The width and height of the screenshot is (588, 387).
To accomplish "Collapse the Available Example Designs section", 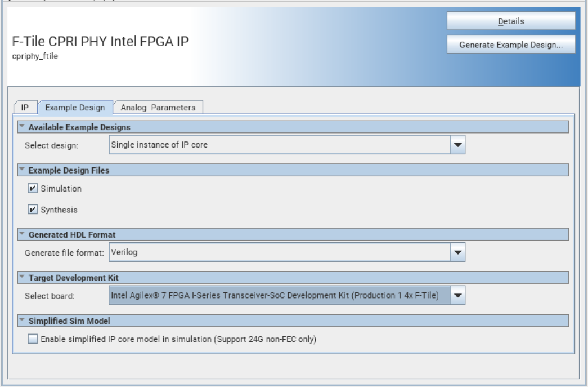I will tap(22, 127).
